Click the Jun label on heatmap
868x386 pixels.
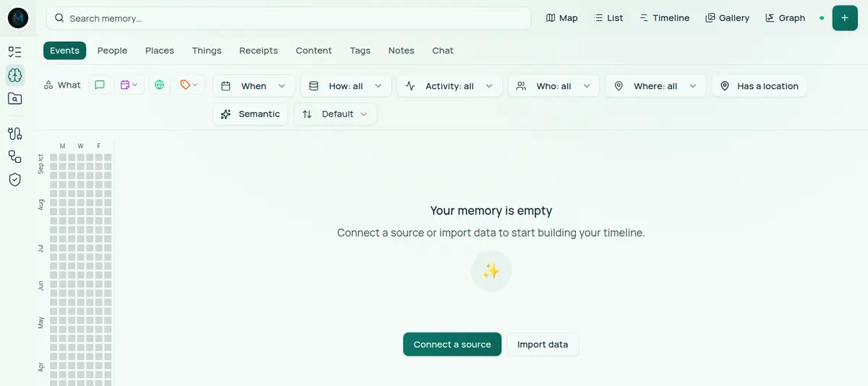tap(41, 285)
